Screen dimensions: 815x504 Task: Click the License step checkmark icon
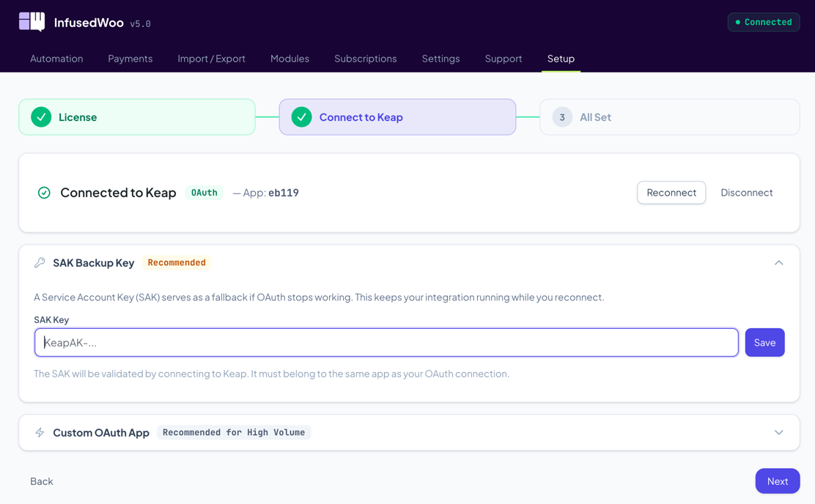pos(41,117)
